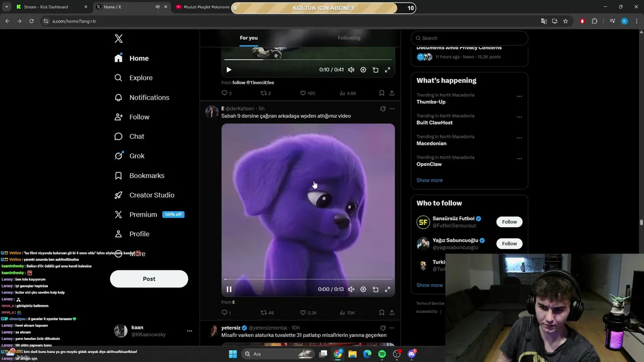Bookmark this page star icon
Screen dimensions: 644x362
click(566, 21)
